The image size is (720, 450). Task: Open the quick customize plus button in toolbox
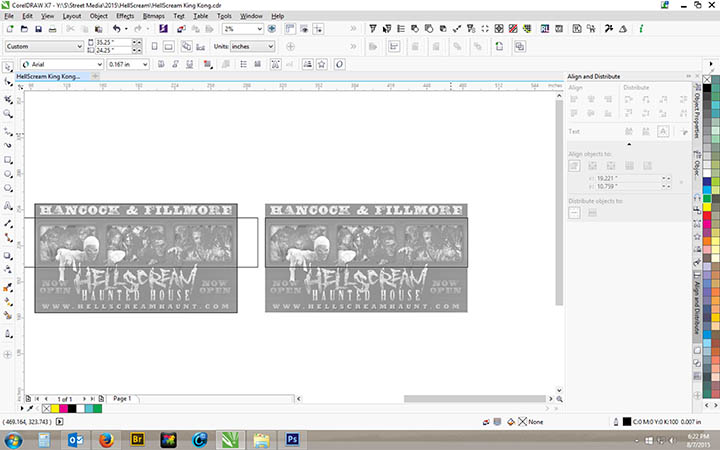point(7,354)
